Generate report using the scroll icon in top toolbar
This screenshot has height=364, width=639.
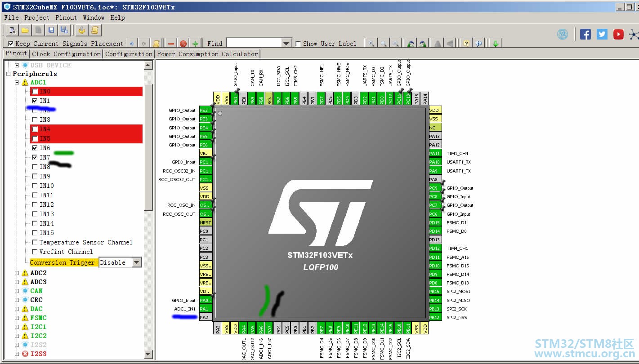pos(95,30)
